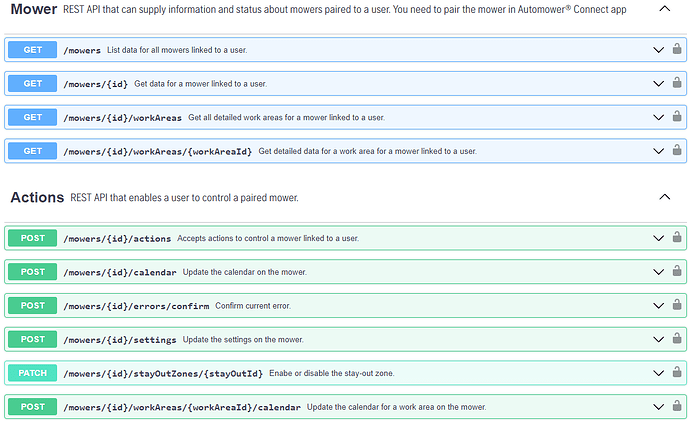Expand the workAreas/{workAreaId} GET chevron
Viewport: 690px width, 422px height.
tap(658, 151)
